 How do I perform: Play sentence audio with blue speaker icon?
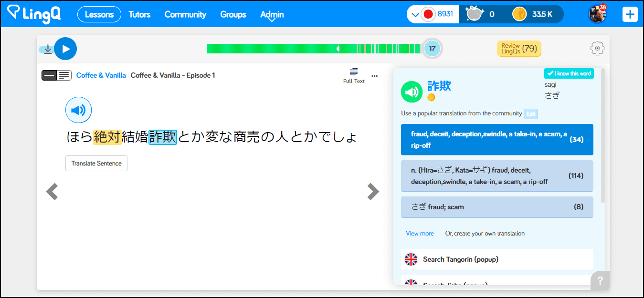click(x=78, y=110)
